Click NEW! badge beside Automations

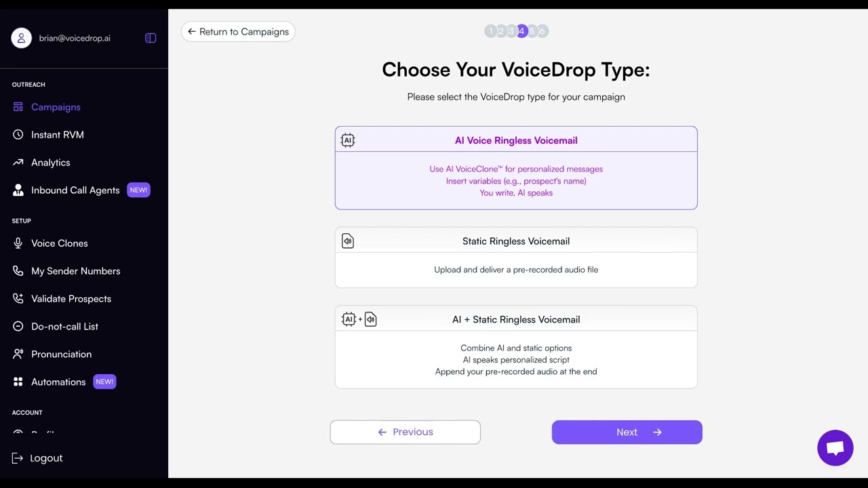[x=104, y=382]
